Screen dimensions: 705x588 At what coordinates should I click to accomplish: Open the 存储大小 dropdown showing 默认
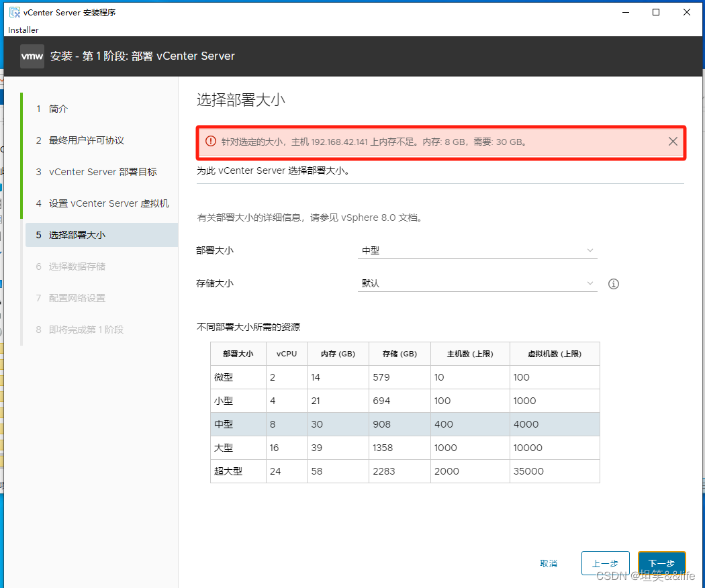point(477,283)
